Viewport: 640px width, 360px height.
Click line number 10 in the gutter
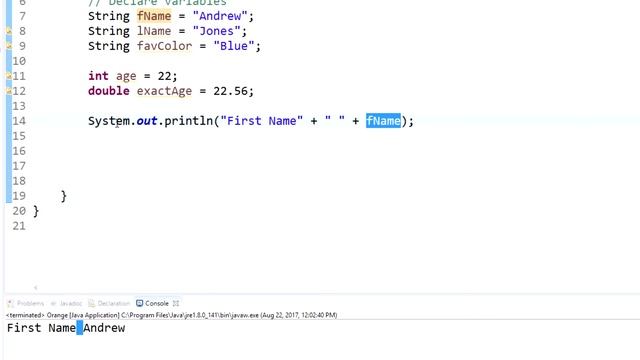(x=19, y=61)
